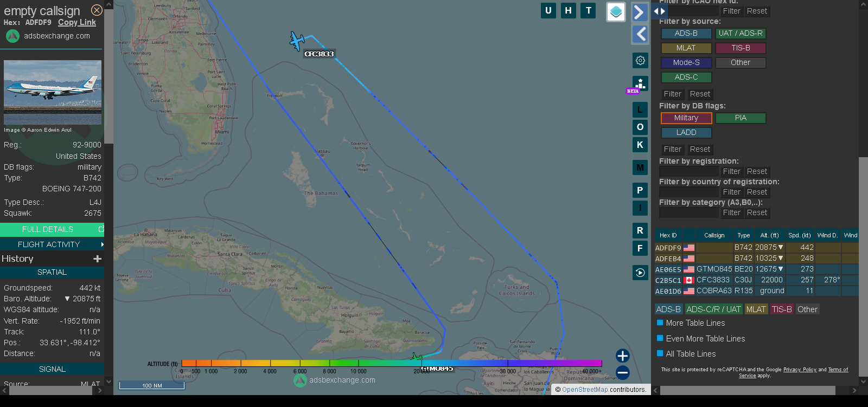Toggle the F map button
The width and height of the screenshot is (868, 407).
coord(640,248)
